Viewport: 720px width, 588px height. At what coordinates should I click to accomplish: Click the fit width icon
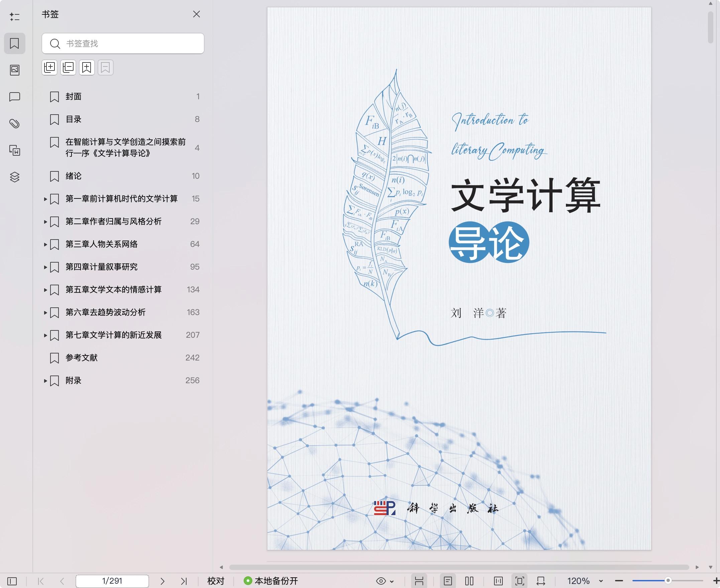(541, 581)
